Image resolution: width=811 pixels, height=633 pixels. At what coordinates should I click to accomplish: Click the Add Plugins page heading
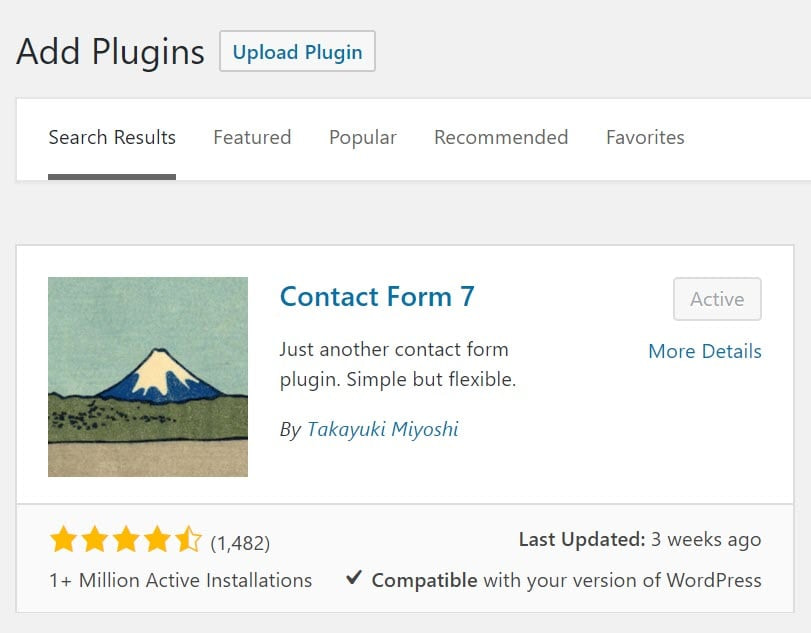point(109,51)
